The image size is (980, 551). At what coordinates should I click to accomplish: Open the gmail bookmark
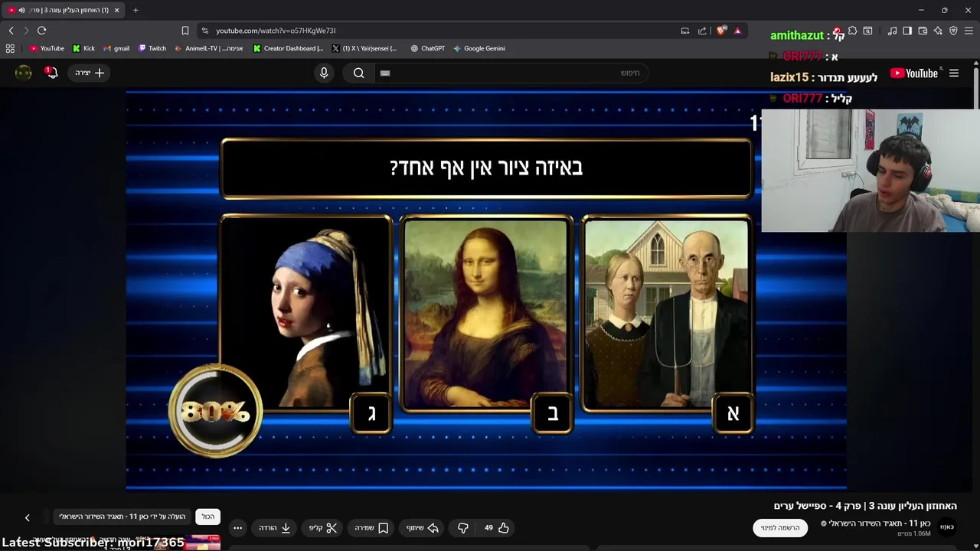click(x=116, y=48)
